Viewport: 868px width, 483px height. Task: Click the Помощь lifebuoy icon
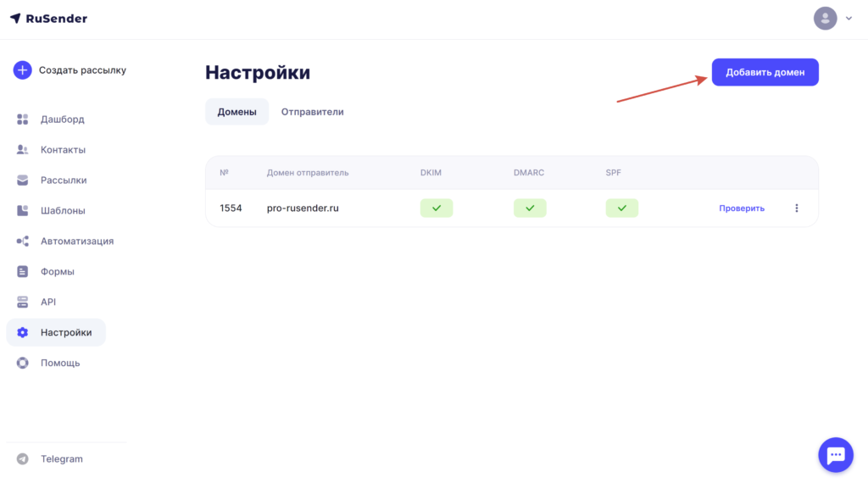point(22,363)
